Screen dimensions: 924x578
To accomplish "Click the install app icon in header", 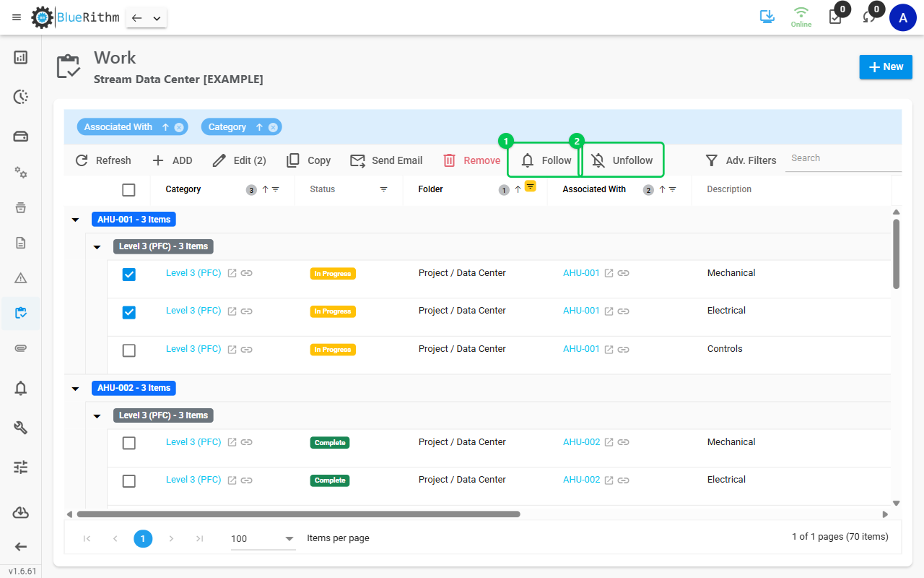I will click(x=767, y=17).
